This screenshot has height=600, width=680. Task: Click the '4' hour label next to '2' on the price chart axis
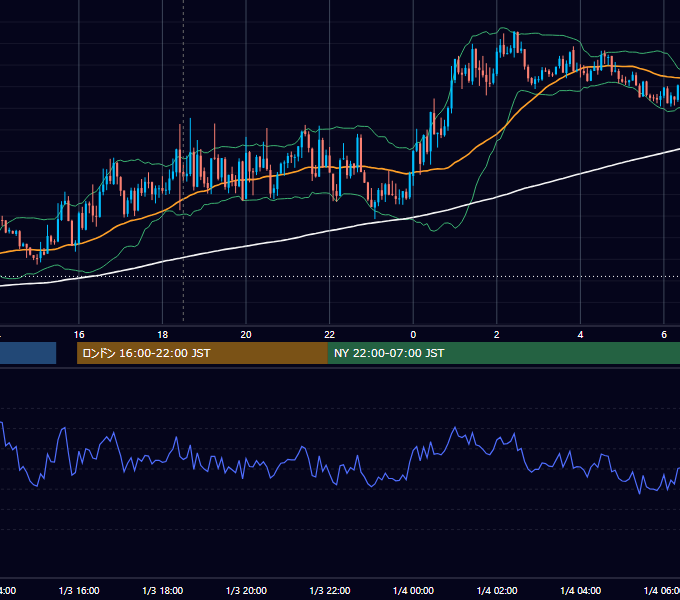pos(580,335)
